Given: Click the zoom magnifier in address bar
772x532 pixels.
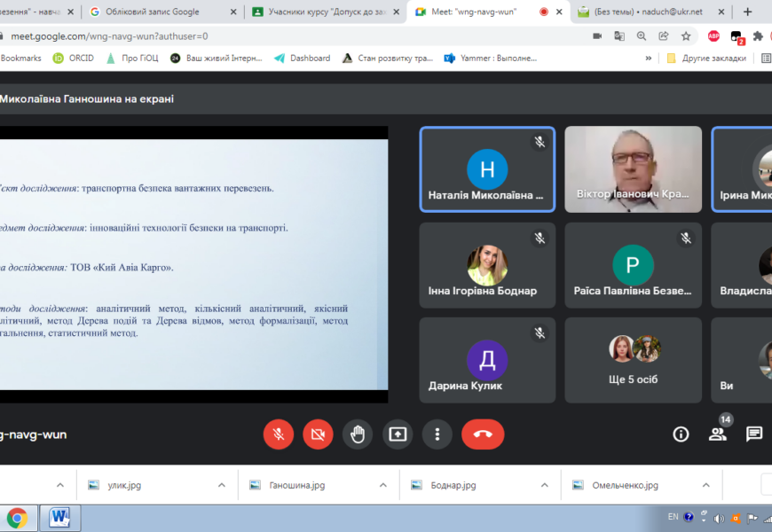Looking at the screenshot, I should point(642,36).
